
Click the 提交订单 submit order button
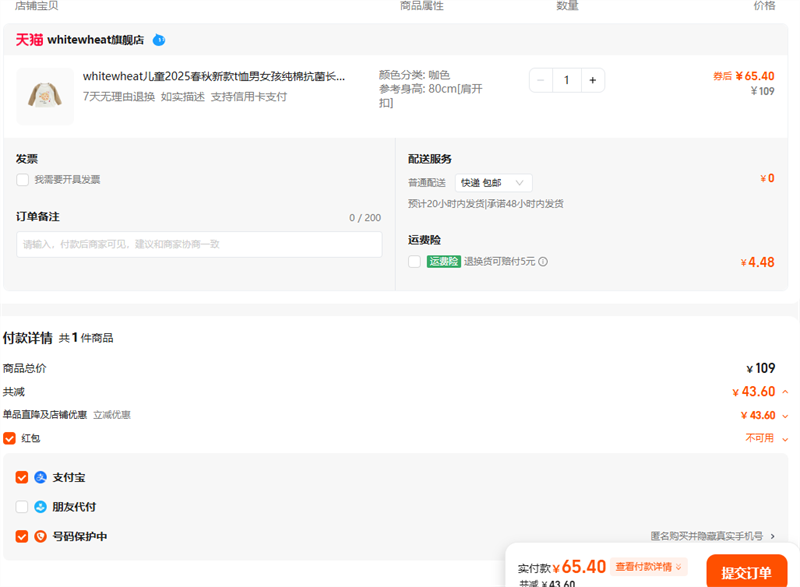pyautogui.click(x=745, y=573)
